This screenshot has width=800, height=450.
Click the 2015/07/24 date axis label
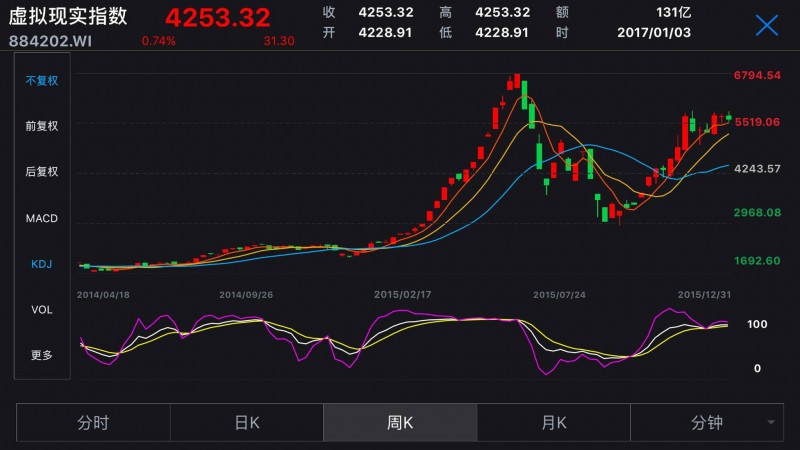559,295
